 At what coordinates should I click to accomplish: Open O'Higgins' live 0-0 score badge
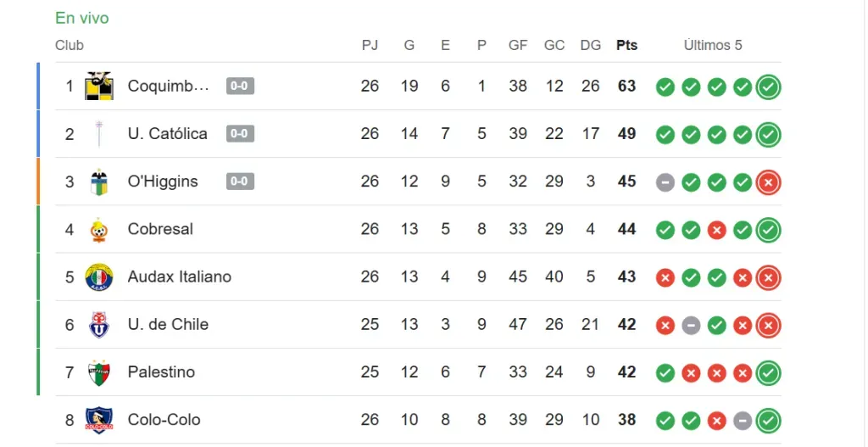[241, 182]
